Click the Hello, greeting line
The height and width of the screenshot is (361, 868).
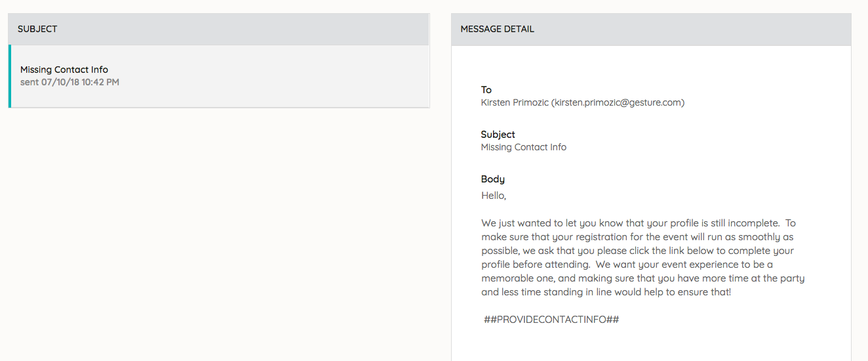click(x=494, y=196)
